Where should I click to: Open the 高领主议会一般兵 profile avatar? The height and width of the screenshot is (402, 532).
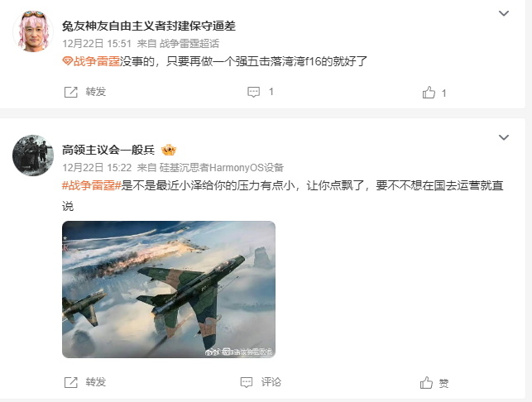pos(33,156)
